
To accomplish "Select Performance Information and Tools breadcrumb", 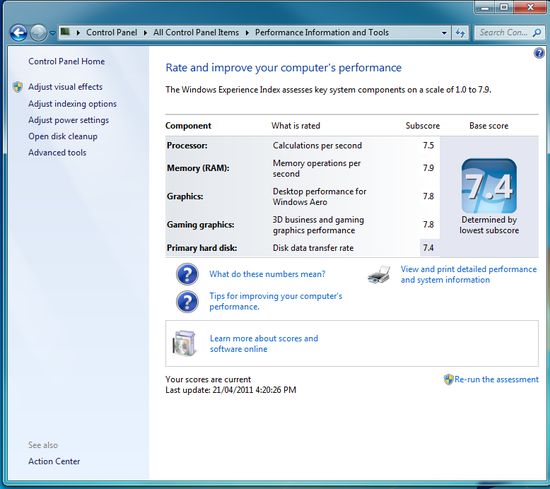I will point(322,32).
